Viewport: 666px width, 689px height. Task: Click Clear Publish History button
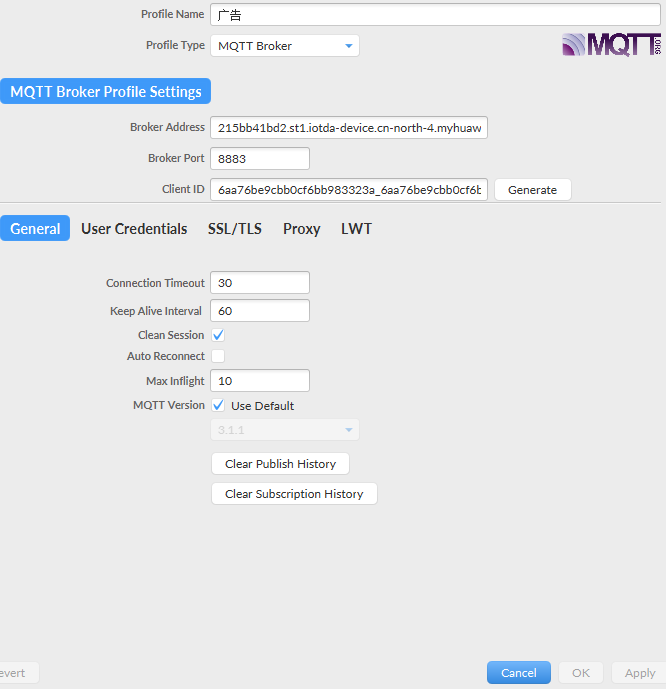pos(280,464)
